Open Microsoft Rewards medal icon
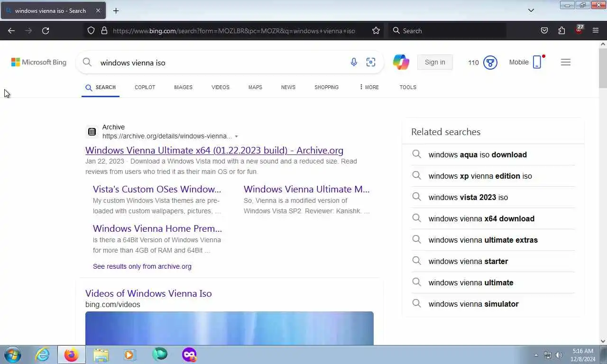The width and height of the screenshot is (607, 364). point(490,62)
